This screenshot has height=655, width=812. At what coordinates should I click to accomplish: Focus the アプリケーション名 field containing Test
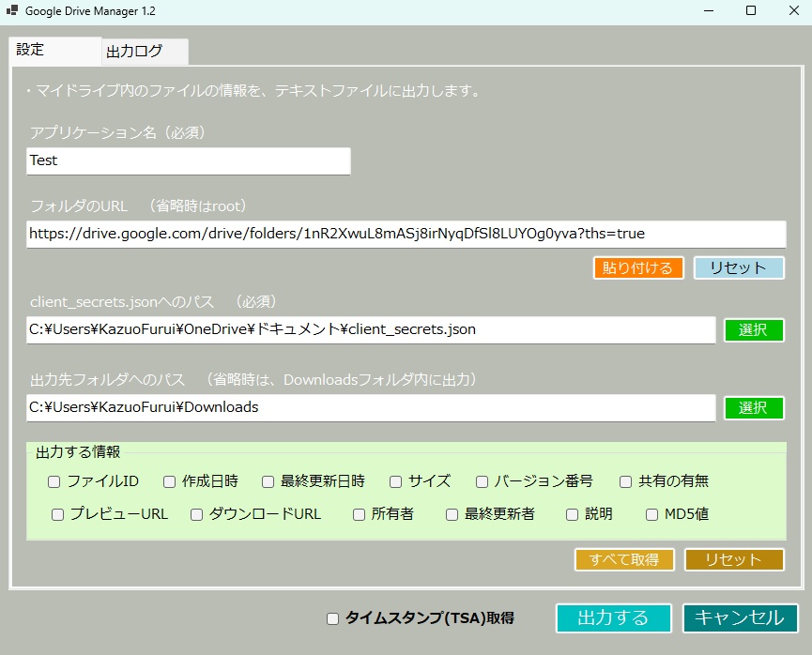[189, 161]
